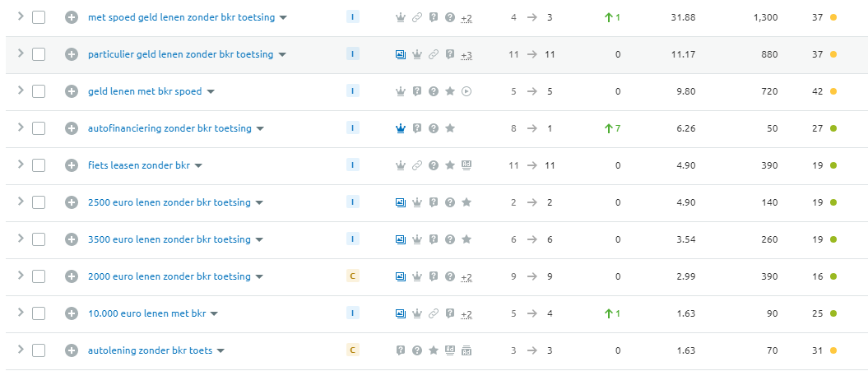Expand the 2000 euro lenen zonder bkr toetsing row

click(x=21, y=276)
